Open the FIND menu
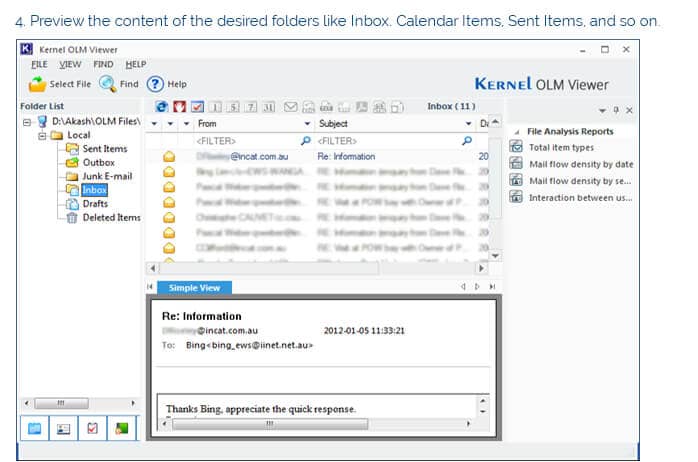This screenshot has width=698, height=462. 103,65
